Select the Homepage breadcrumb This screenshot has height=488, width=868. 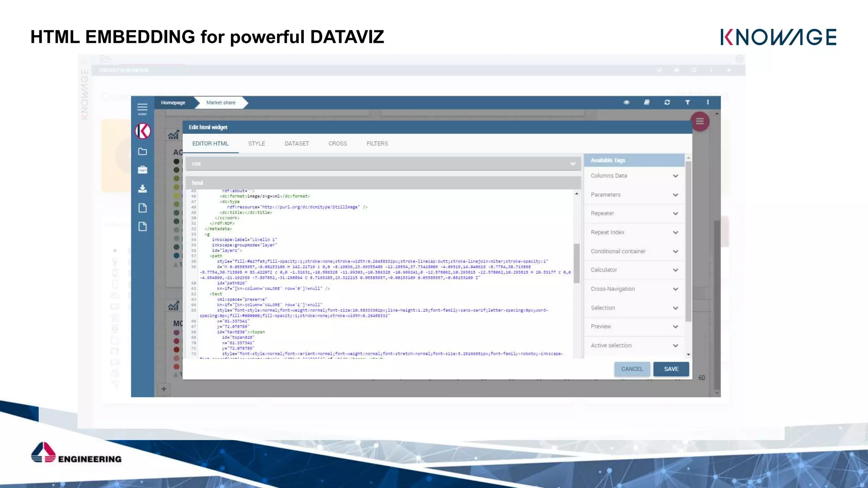(x=173, y=103)
